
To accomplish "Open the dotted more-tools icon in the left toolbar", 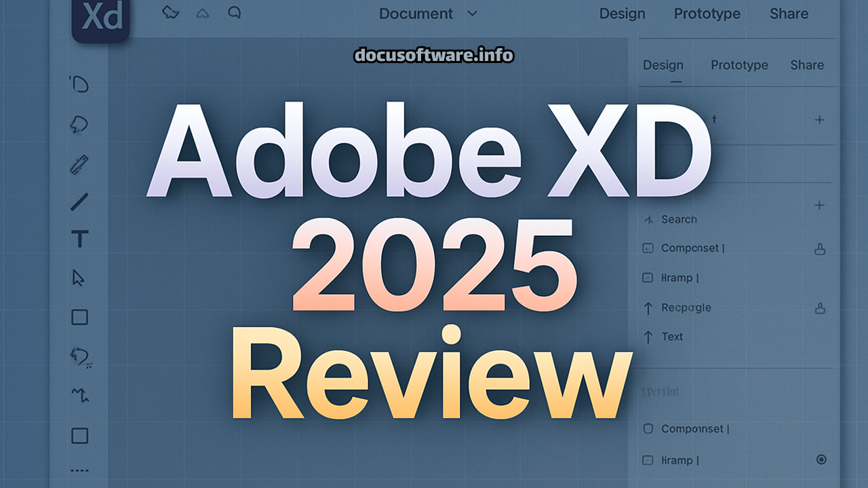I will tap(80, 470).
